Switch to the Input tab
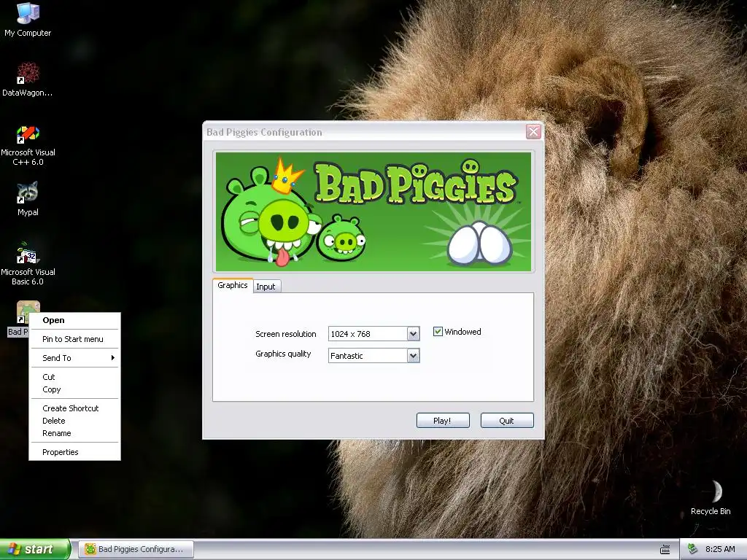Viewport: 747px width, 560px height. coord(266,286)
